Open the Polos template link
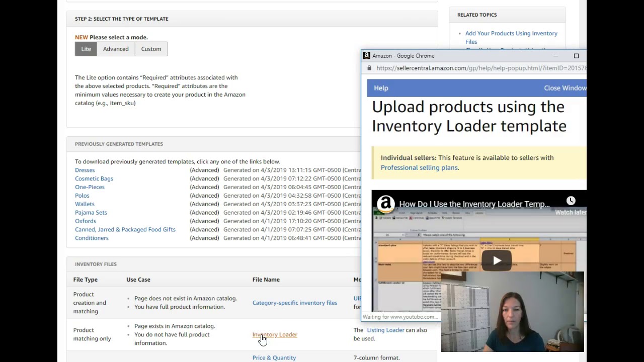 (82, 196)
